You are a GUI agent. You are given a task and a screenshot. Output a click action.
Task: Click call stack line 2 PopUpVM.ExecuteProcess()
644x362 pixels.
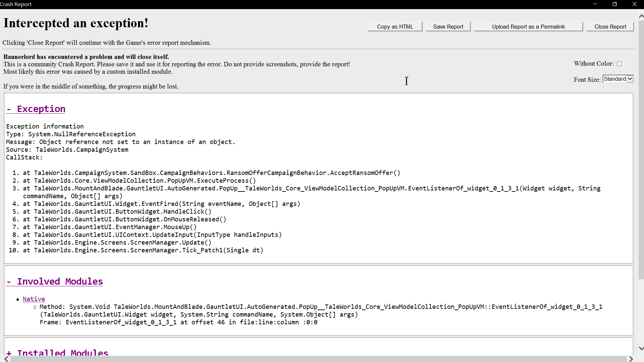coord(139,181)
